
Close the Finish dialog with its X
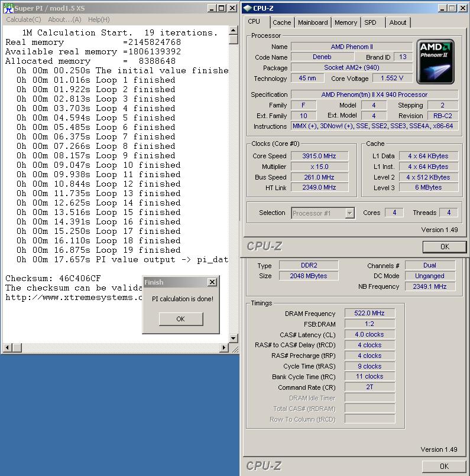pos(212,282)
